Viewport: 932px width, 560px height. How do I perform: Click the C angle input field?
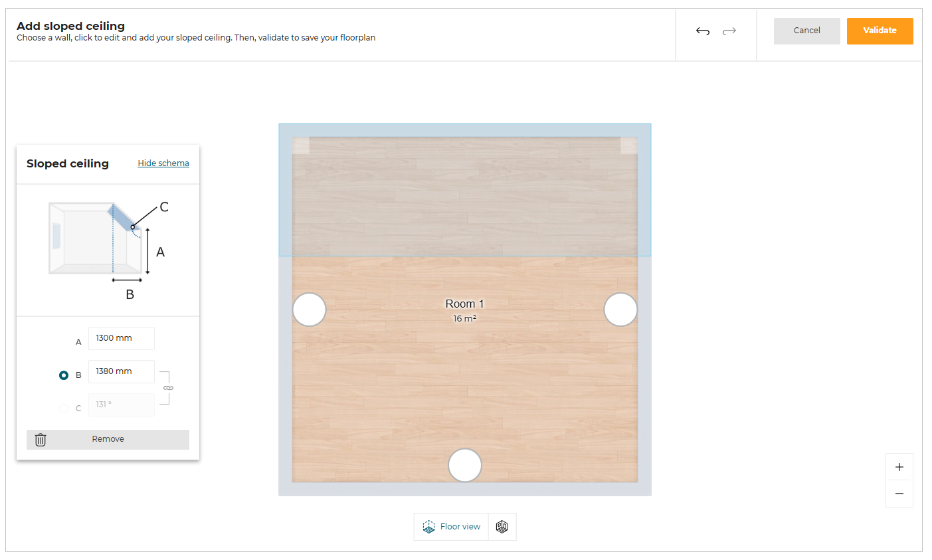121,405
